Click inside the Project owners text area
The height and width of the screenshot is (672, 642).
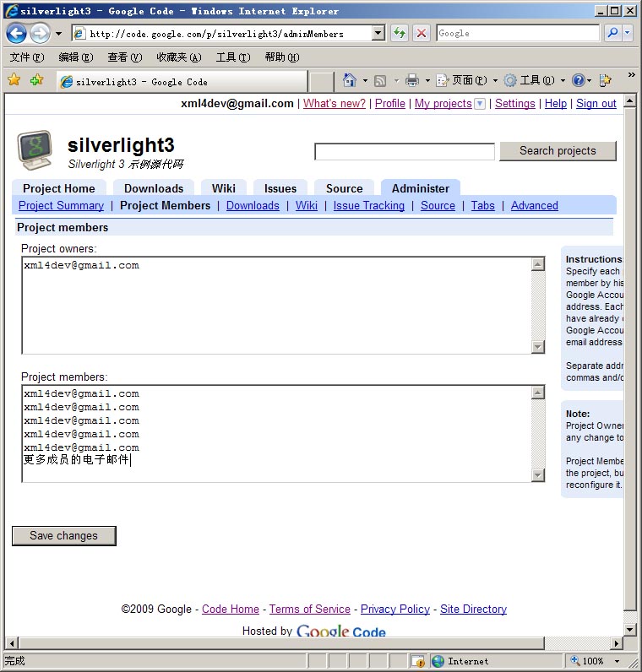[276, 305]
